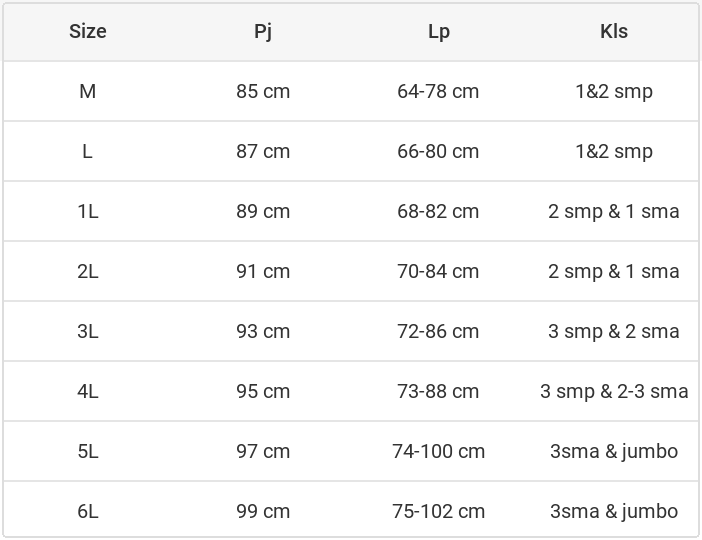
Task: Click the 72-86 cm width cell
Action: click(438, 331)
